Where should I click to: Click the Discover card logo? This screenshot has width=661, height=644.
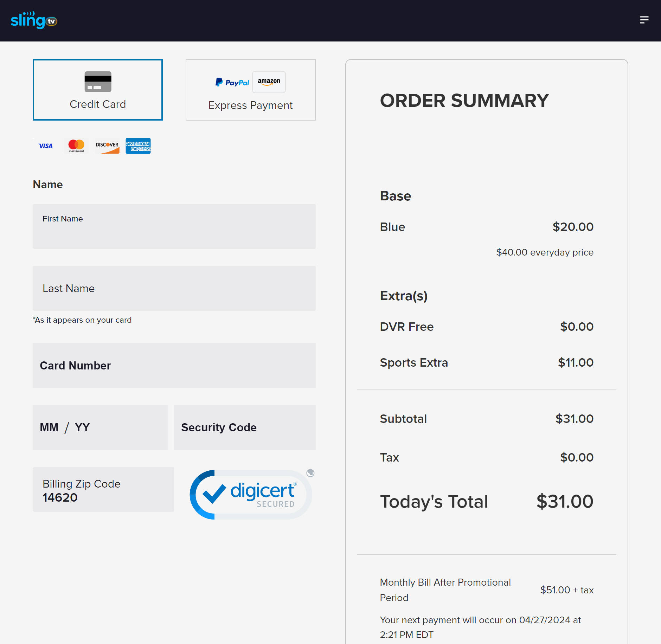[107, 146]
